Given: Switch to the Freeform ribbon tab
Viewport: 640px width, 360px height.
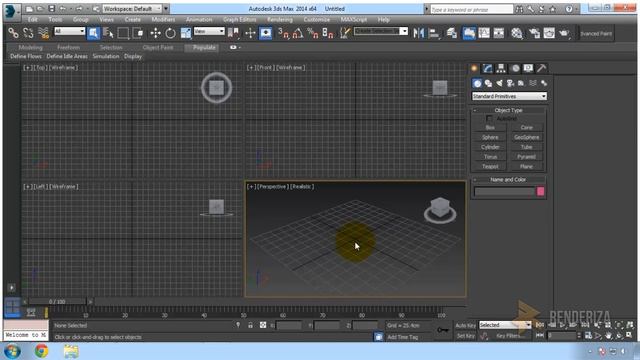Looking at the screenshot, I should [x=68, y=47].
